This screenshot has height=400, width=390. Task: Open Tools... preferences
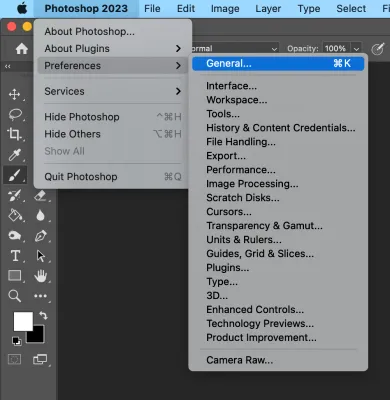[278, 114]
